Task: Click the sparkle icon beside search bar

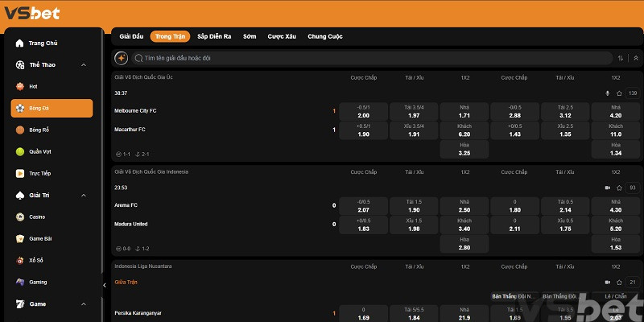Action: (121, 58)
